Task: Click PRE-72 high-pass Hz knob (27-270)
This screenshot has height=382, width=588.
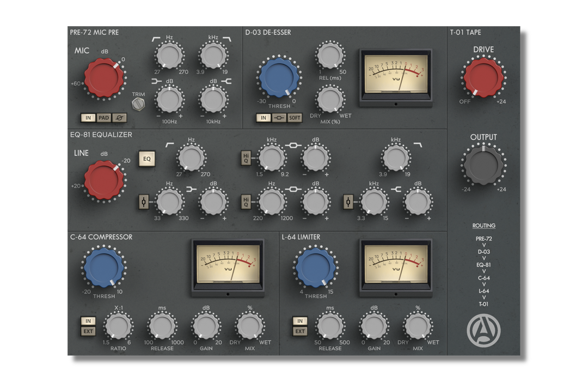Action: click(x=169, y=55)
